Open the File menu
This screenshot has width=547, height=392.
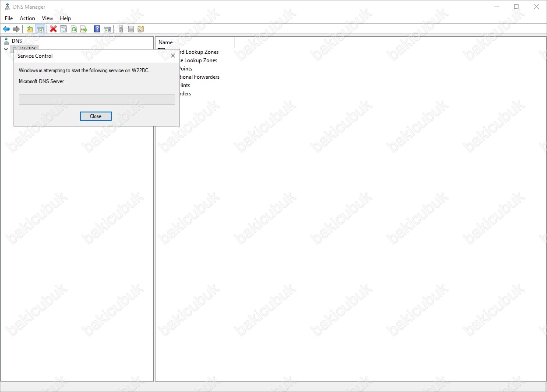click(9, 18)
